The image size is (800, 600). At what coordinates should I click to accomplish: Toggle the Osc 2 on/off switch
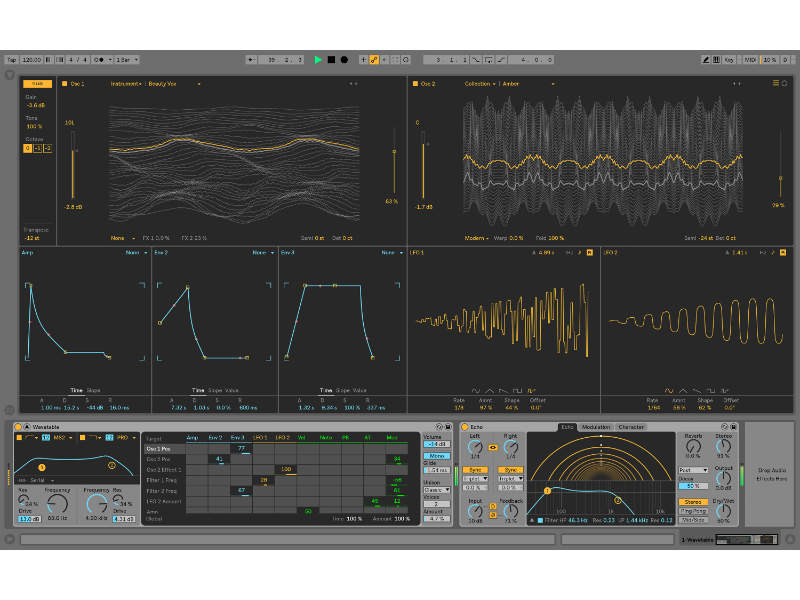tap(415, 84)
